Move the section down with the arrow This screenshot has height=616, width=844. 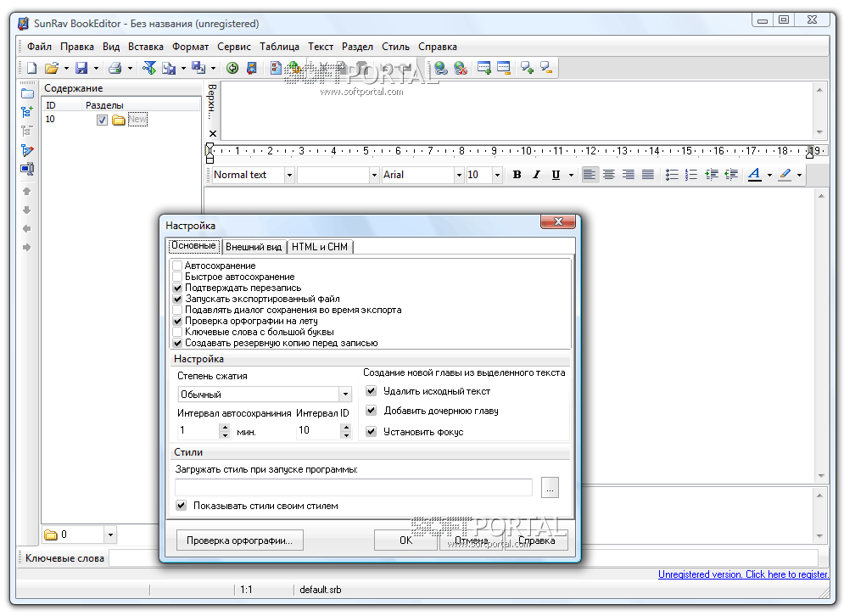coord(27,210)
